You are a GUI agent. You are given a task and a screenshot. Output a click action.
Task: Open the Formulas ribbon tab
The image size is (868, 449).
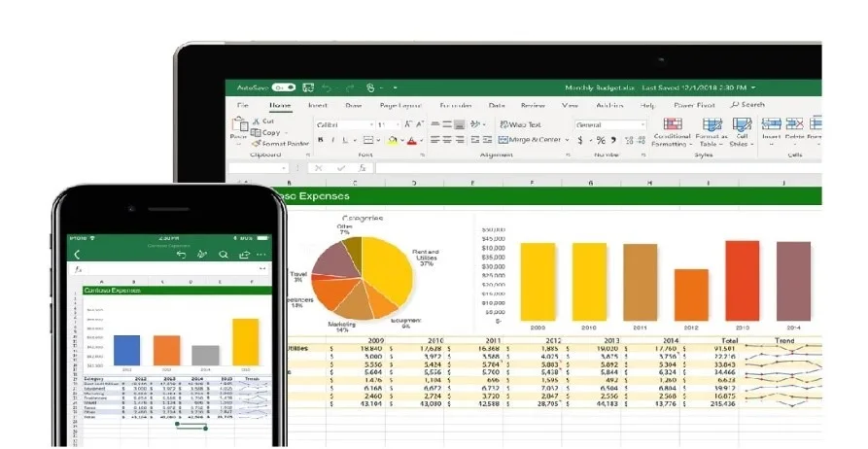(456, 105)
